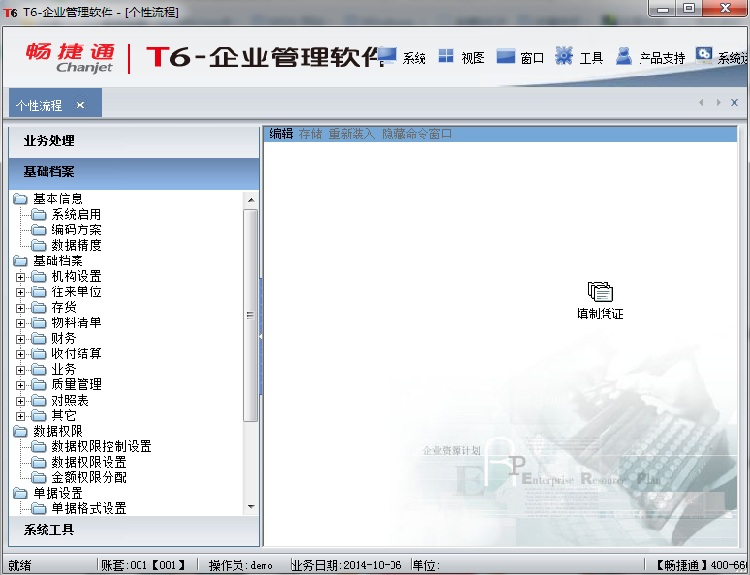Click the 机构设置 folder icon
The height and width of the screenshot is (575, 750).
tap(39, 276)
